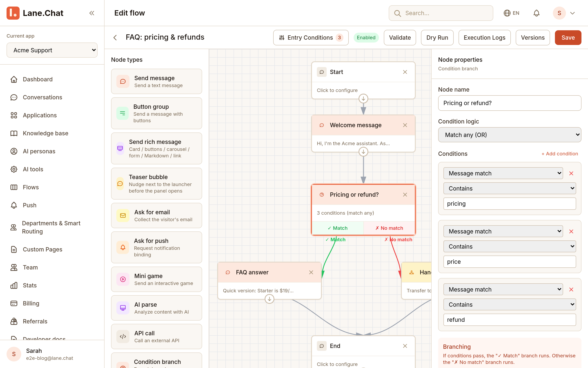Screen dimensions: 588x368
Task: Remove the FAQ answer node
Action: [x=311, y=272]
